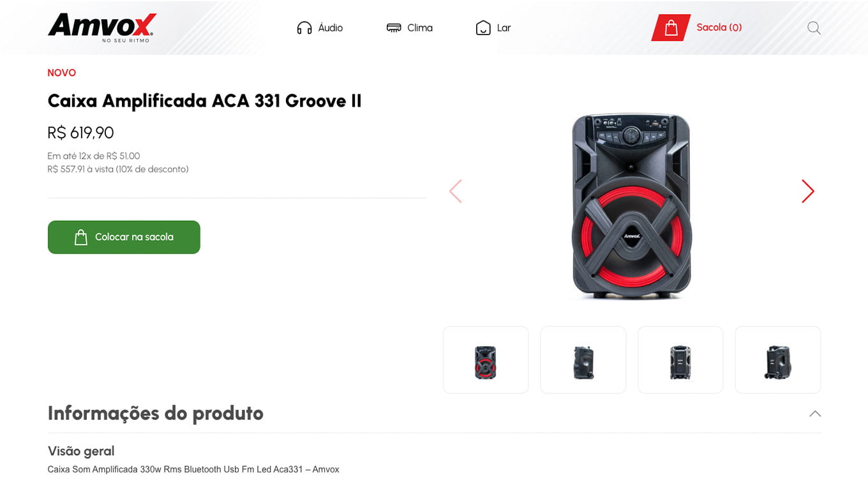Viewport: 868px width, 489px height.
Task: Click the Colocar na sacola button
Action: point(124,237)
